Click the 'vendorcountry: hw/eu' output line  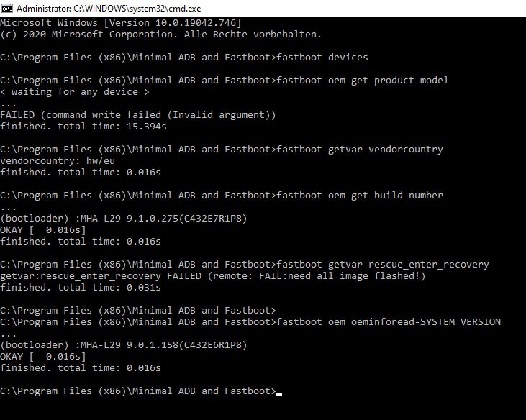click(58, 161)
